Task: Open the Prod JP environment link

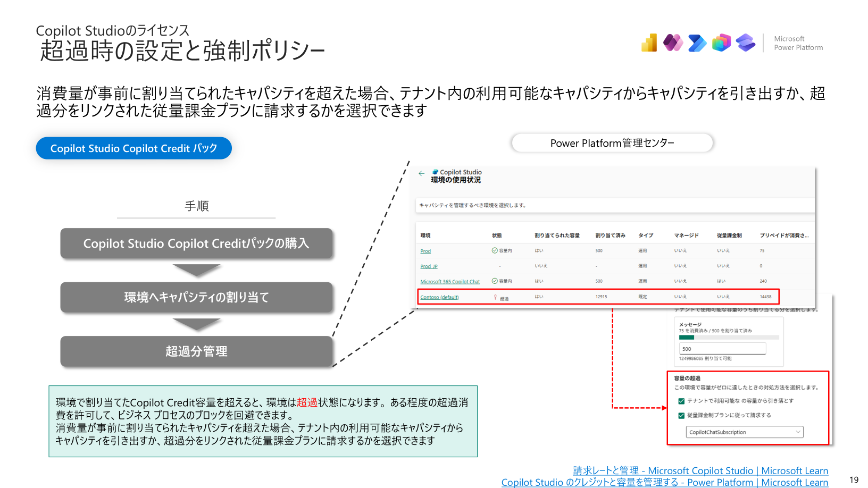Action: tap(429, 267)
